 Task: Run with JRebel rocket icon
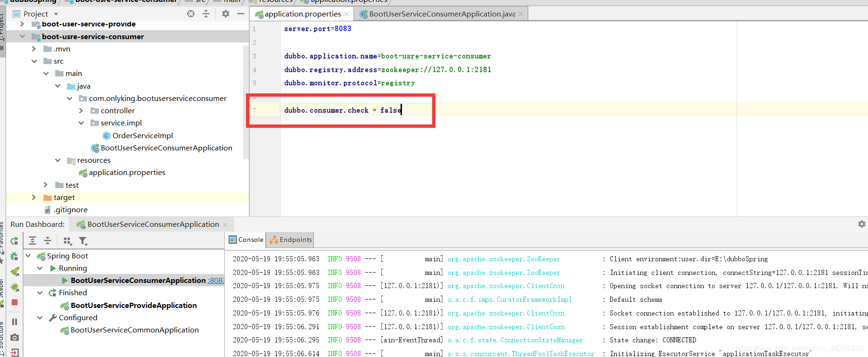point(15,272)
